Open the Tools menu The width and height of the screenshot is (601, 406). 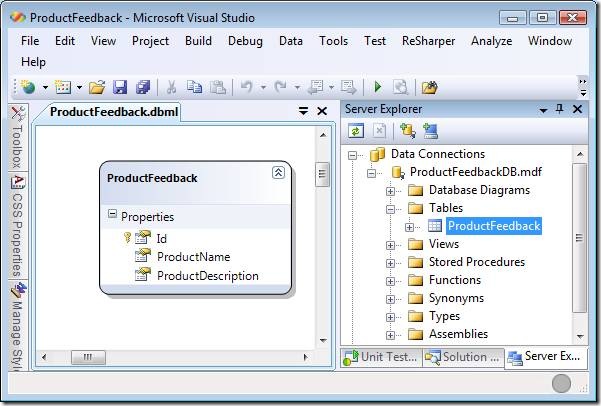(333, 41)
